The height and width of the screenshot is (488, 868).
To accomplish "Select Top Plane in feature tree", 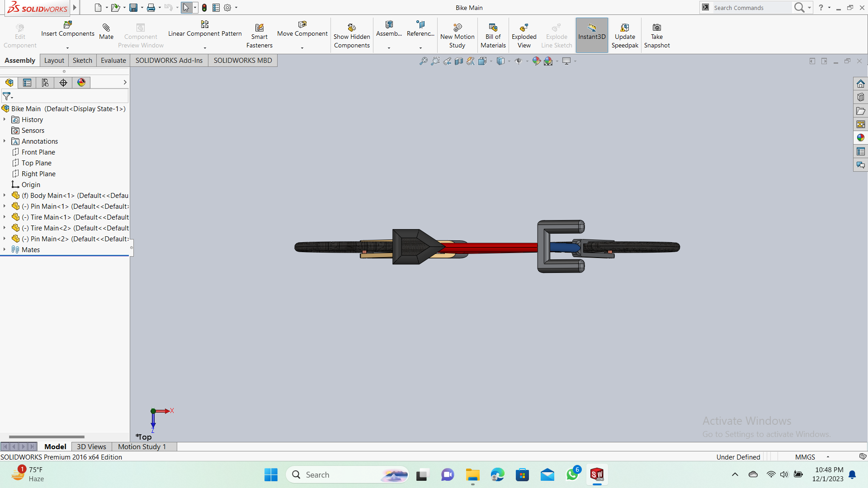I will (x=37, y=163).
